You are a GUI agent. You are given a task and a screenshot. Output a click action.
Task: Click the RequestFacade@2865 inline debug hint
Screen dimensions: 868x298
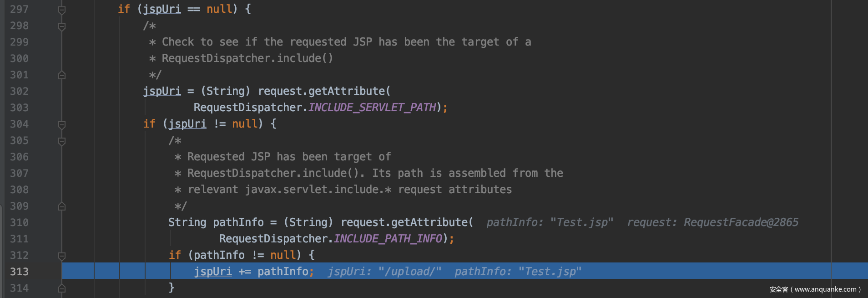[741, 222]
